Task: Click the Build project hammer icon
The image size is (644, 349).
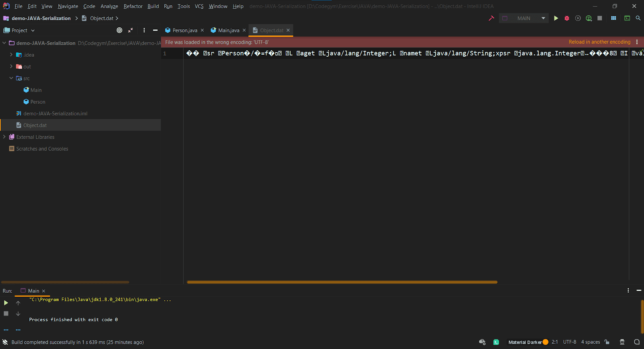Action: click(491, 18)
